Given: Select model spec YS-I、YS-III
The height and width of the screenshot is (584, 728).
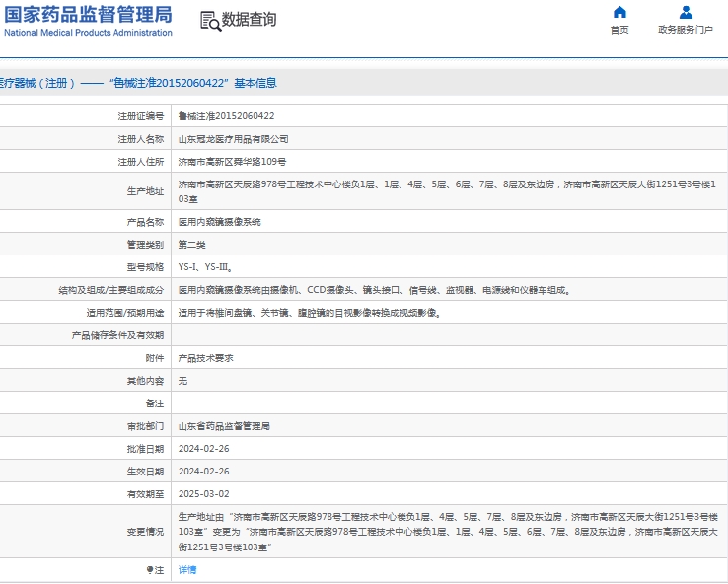Looking at the screenshot, I should point(205,267).
